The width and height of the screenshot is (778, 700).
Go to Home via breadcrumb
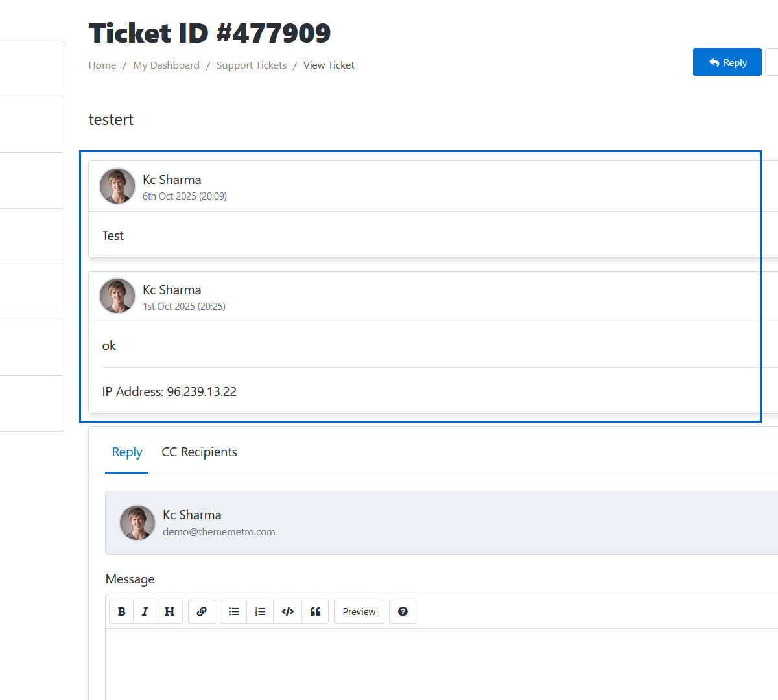[x=102, y=65]
